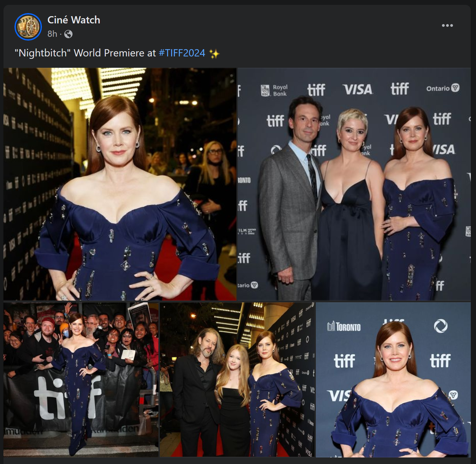Image resolution: width=476 pixels, height=464 pixels.
Task: Open the photo with the crowd of fans
Action: [81, 380]
